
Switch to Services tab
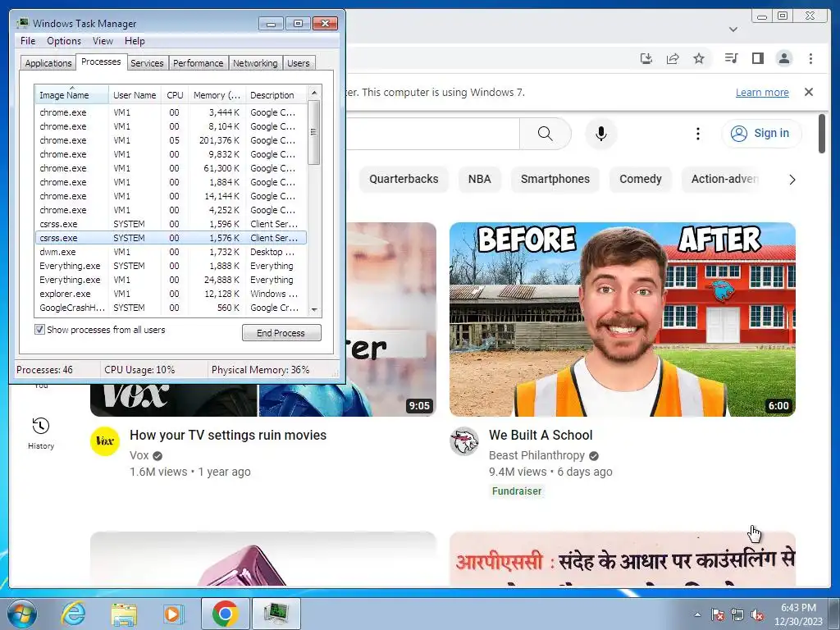click(147, 63)
